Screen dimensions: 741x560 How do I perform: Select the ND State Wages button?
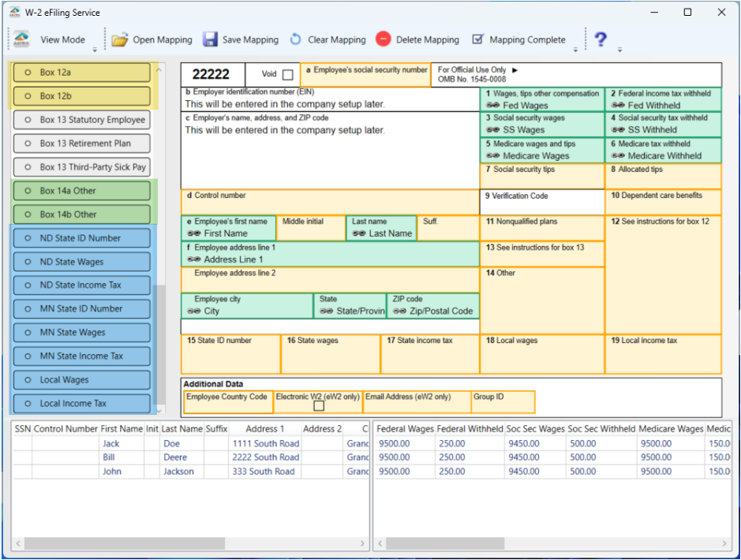[81, 261]
